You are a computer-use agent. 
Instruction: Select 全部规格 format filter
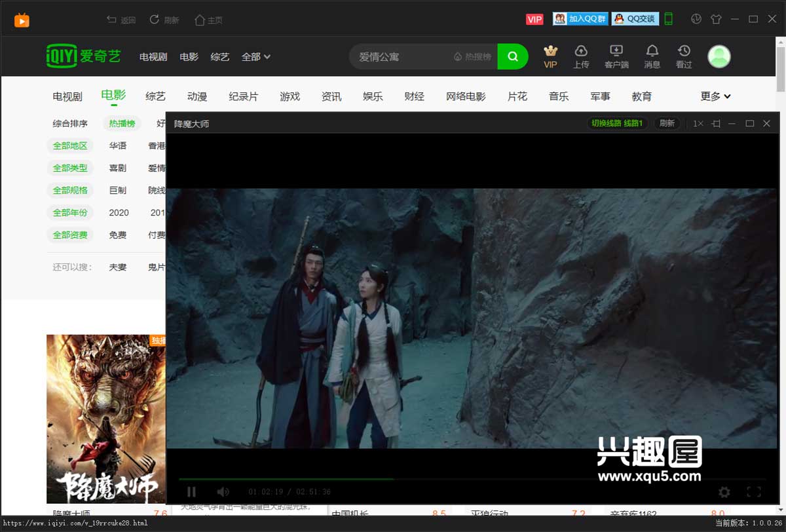(x=70, y=191)
